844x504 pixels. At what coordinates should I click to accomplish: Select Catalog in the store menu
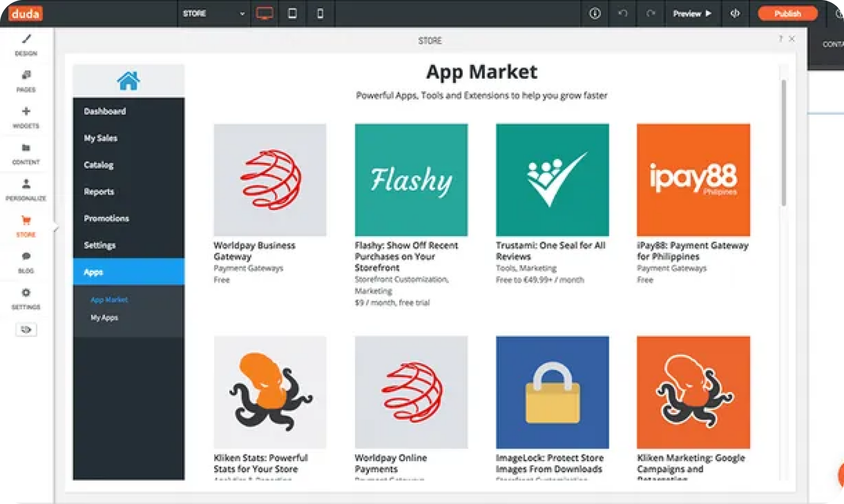98,165
